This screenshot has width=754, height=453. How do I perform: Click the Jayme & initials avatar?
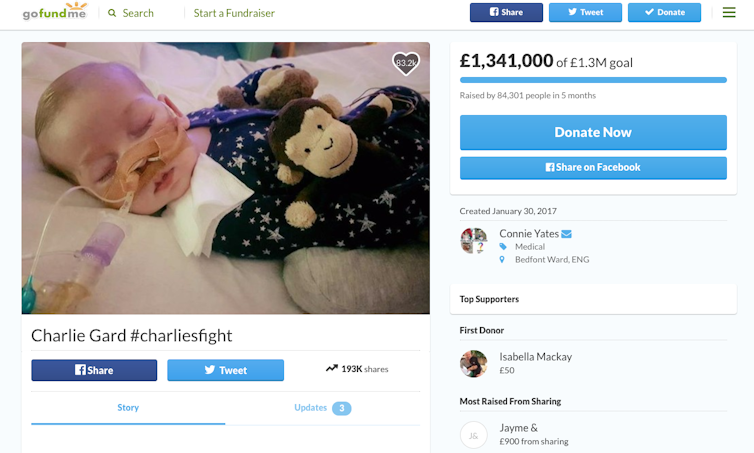tap(473, 434)
